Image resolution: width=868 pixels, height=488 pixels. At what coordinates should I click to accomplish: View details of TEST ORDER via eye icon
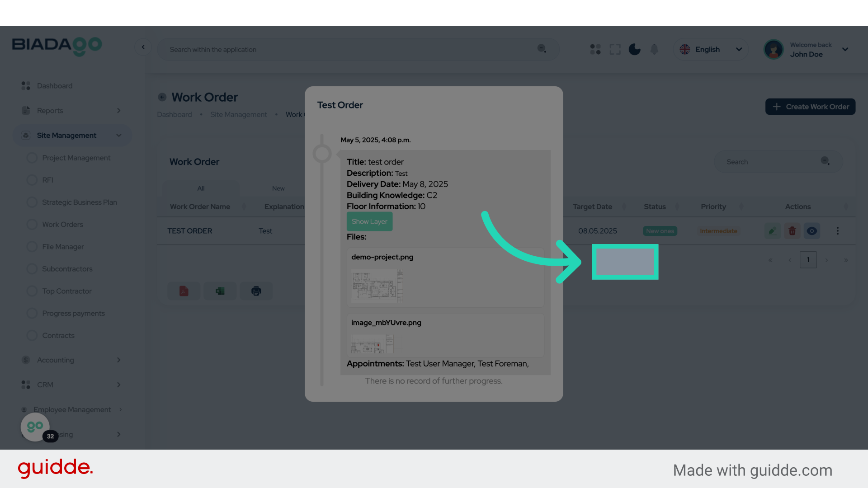pyautogui.click(x=812, y=231)
